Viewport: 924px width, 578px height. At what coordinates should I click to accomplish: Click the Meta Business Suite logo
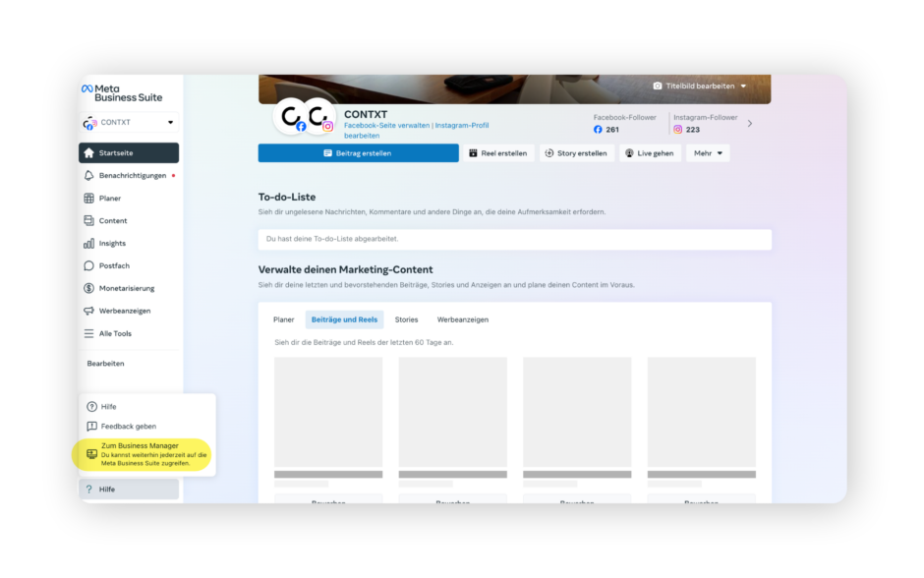click(122, 93)
